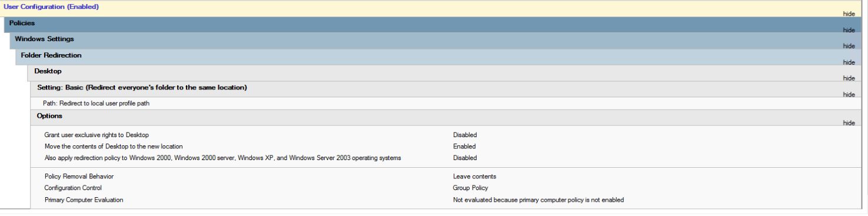The image size is (868, 216).
Task: Collapse the Policies header
Action: (x=433, y=25)
